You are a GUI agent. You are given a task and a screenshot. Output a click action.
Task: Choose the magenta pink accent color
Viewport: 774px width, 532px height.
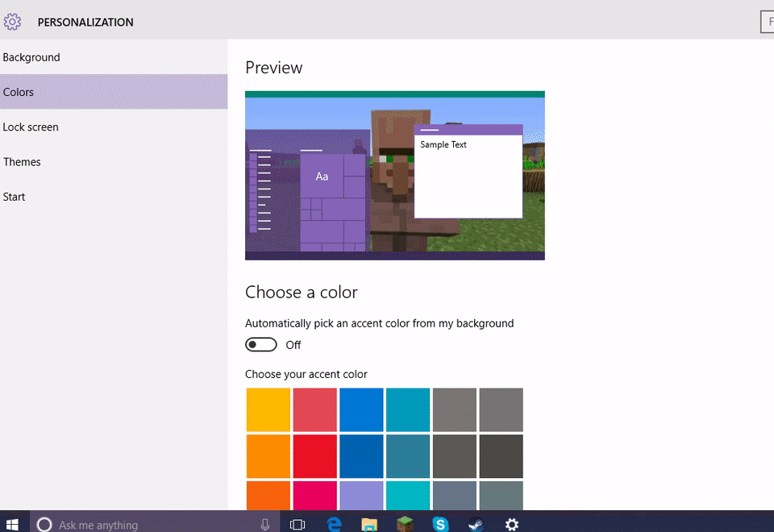315,496
